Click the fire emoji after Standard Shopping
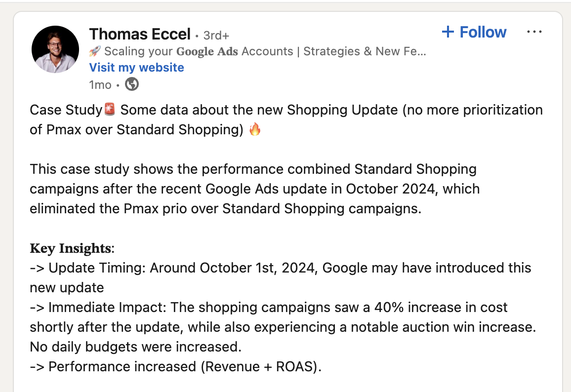Viewport: 571px width, 392px height. 255,129
